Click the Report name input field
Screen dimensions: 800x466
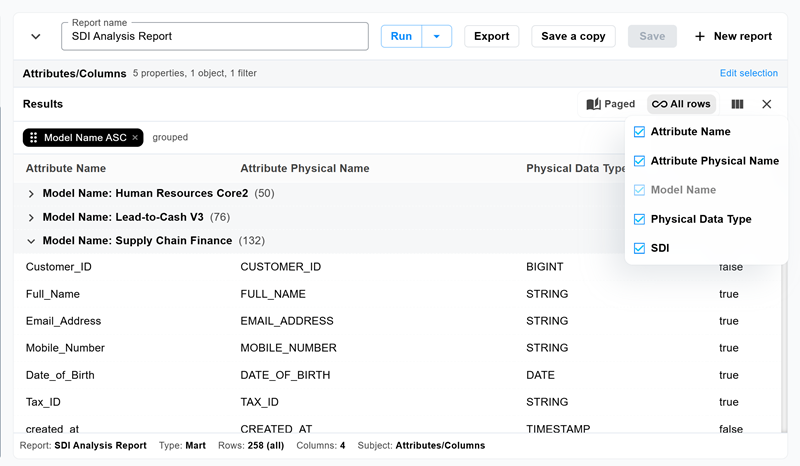pyautogui.click(x=215, y=36)
